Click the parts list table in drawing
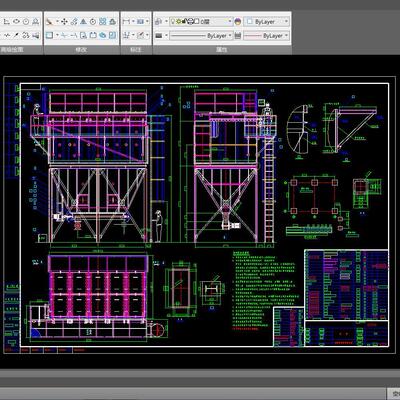The width and height of the screenshot is (400, 400). 347,285
